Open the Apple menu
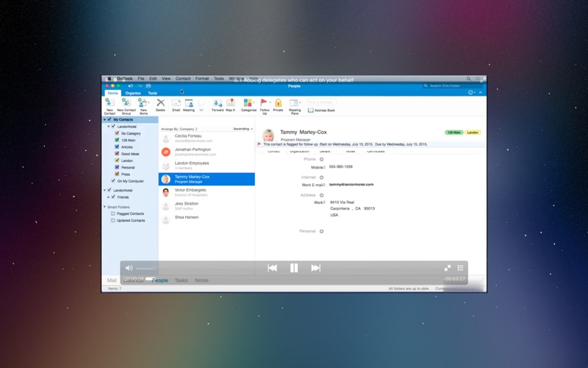The width and height of the screenshot is (588, 368). 108,79
